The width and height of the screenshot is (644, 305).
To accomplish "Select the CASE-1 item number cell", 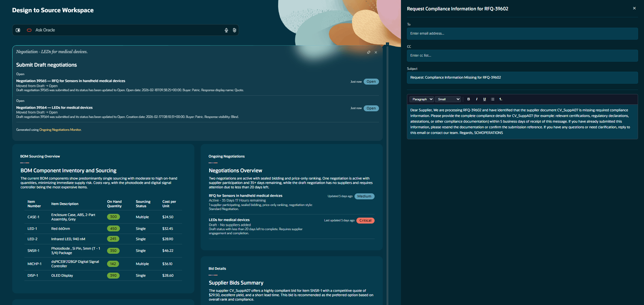I will [x=33, y=217].
